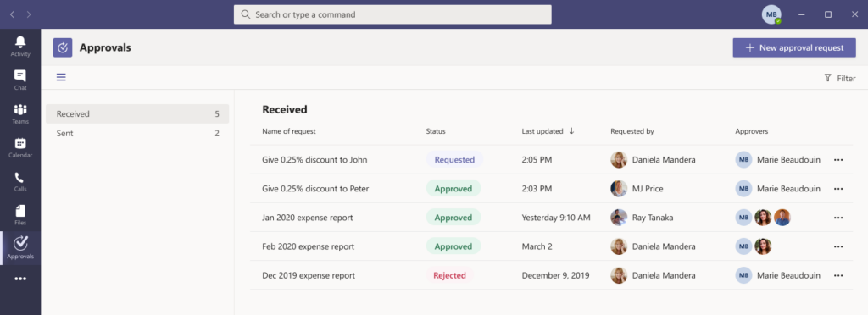Open the Calls phone icon
The width and height of the screenshot is (868, 315).
point(20,181)
